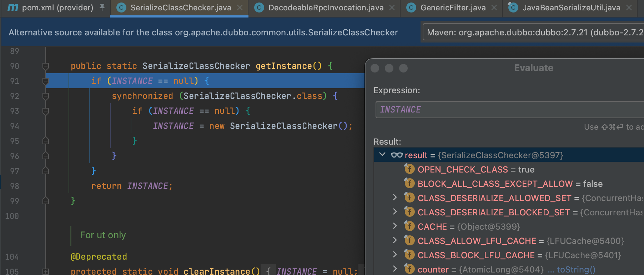Click in the Evaluate Expression field

coord(510,110)
